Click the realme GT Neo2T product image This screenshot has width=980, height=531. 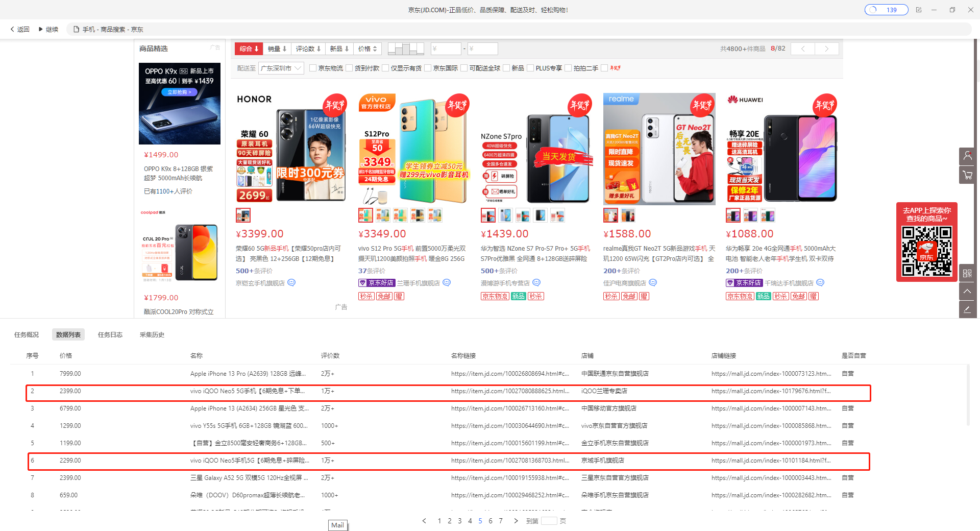point(659,149)
